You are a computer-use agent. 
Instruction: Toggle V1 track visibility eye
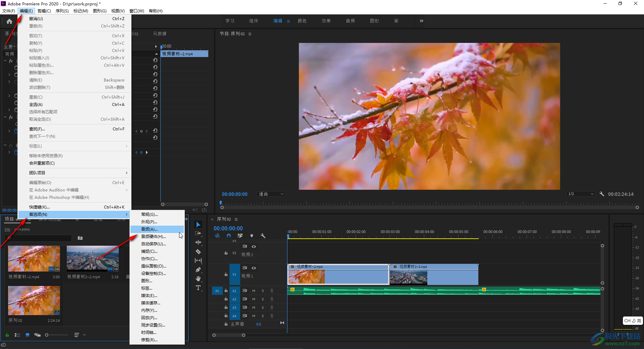pos(254,268)
